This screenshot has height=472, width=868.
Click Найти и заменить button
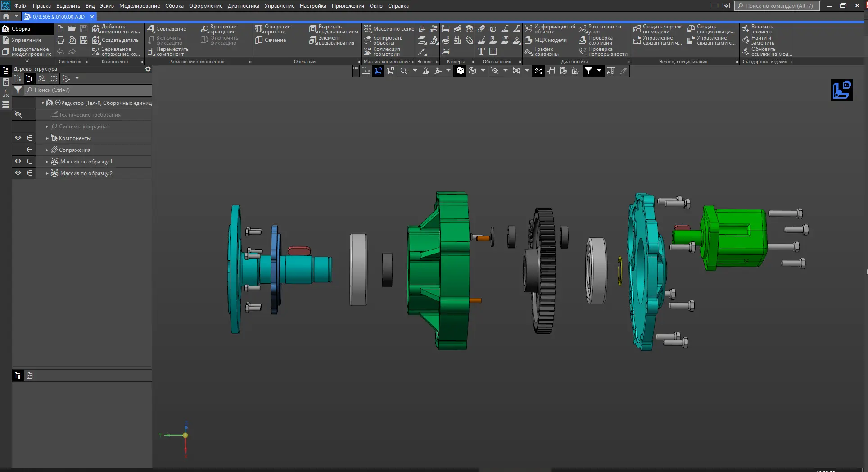click(x=758, y=40)
